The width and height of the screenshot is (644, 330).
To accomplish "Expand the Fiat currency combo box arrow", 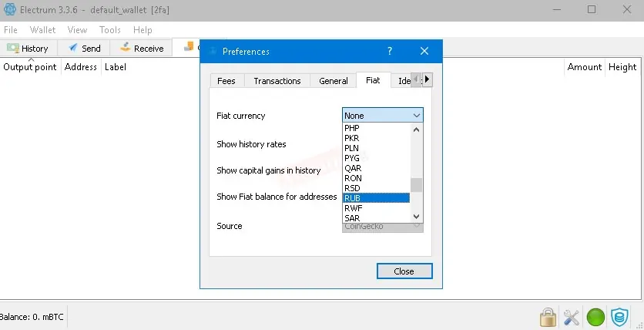I will 417,116.
